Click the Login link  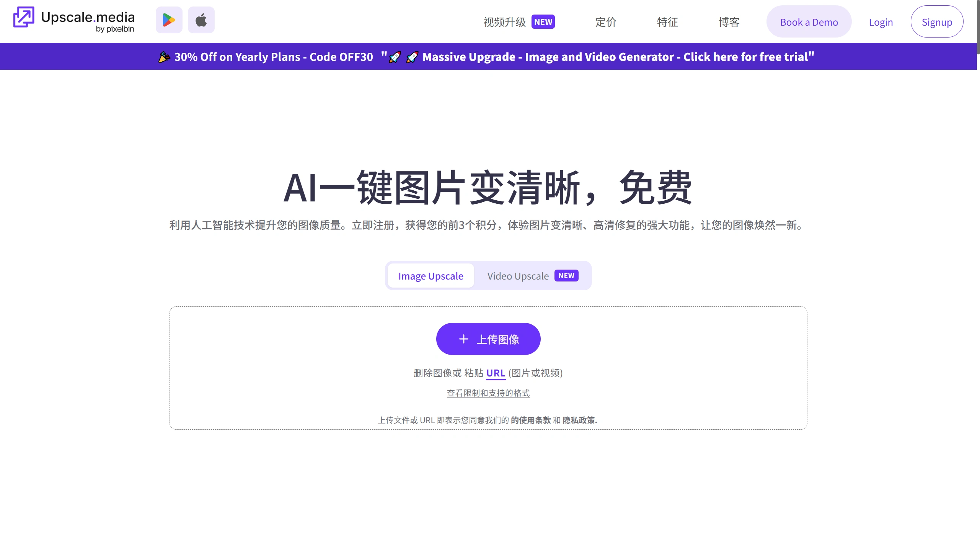tap(881, 22)
